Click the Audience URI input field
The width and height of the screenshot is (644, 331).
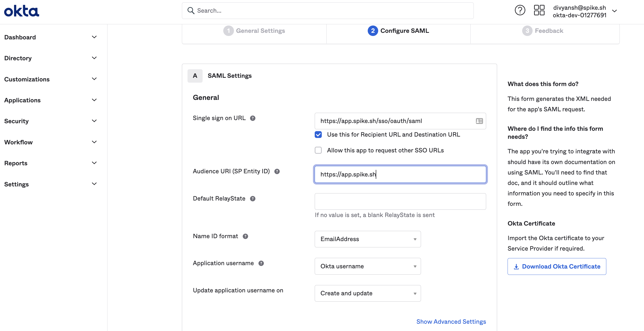(x=400, y=174)
